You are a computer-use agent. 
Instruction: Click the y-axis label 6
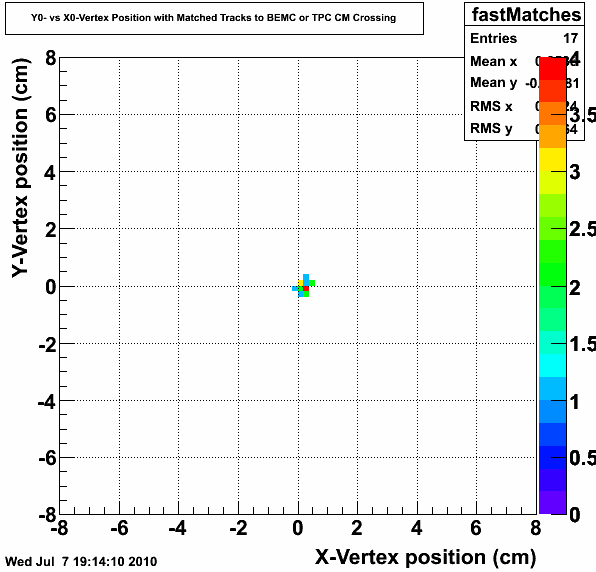coord(51,114)
